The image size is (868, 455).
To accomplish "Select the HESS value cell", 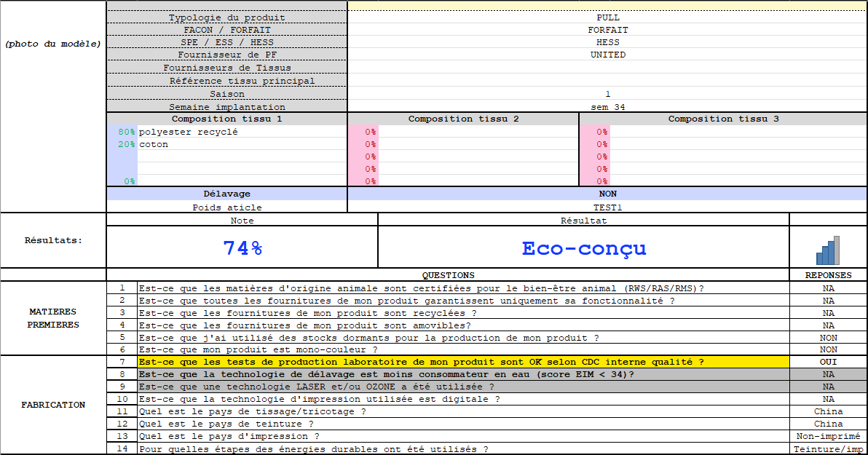I will pos(607,42).
